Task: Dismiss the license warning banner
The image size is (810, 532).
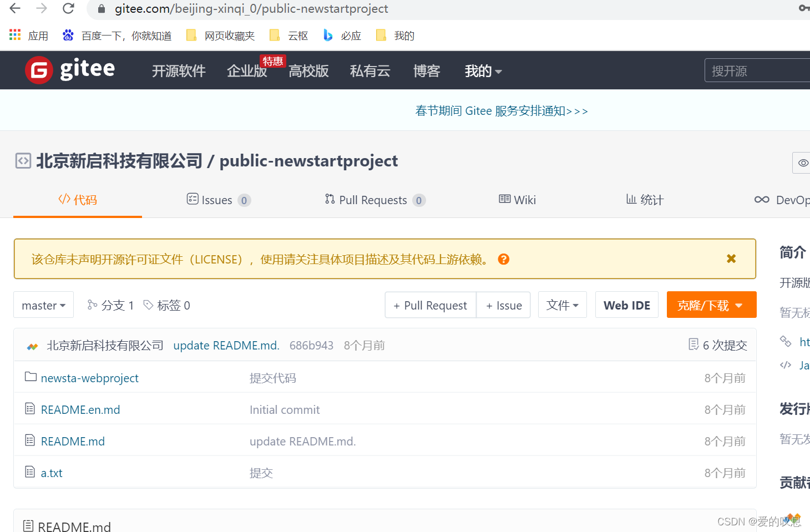Action: pos(731,259)
